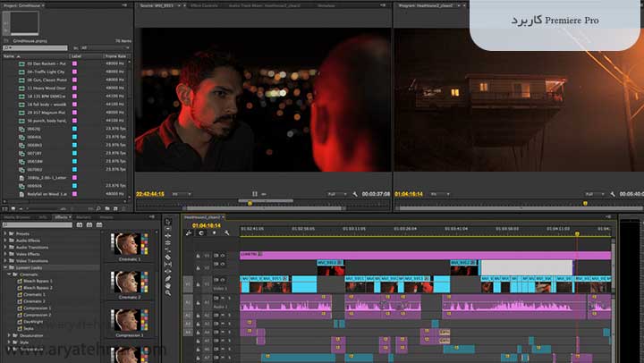
Task: Select the Zoom tool magnifier
Action: 168,292
